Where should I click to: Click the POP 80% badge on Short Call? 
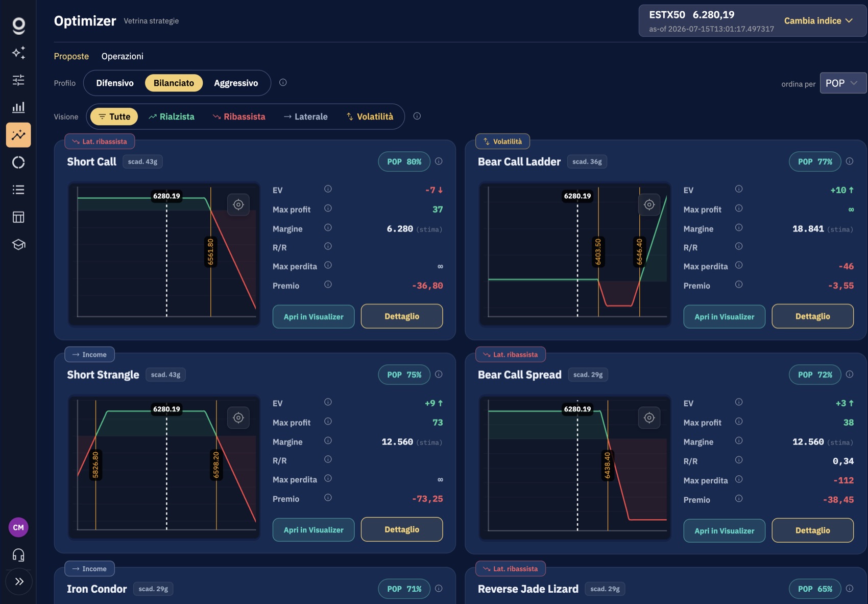(x=404, y=161)
